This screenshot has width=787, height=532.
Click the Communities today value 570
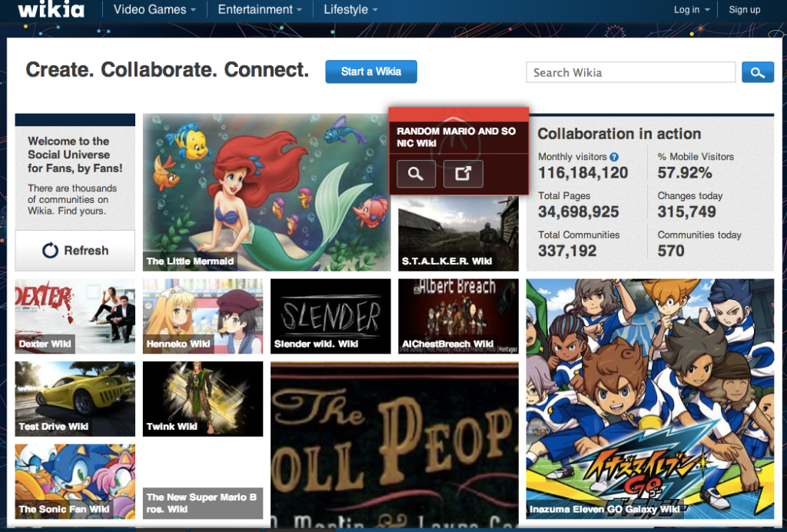click(x=671, y=251)
